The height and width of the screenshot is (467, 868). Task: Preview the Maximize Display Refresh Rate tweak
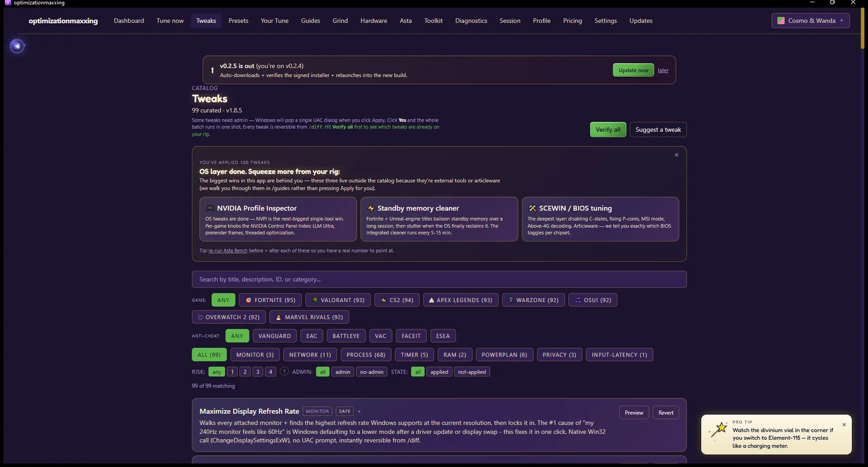click(x=634, y=412)
